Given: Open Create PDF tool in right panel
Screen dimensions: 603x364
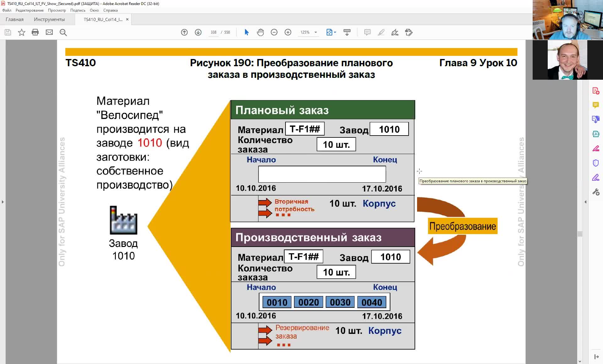Looking at the screenshot, I should coord(596,91).
